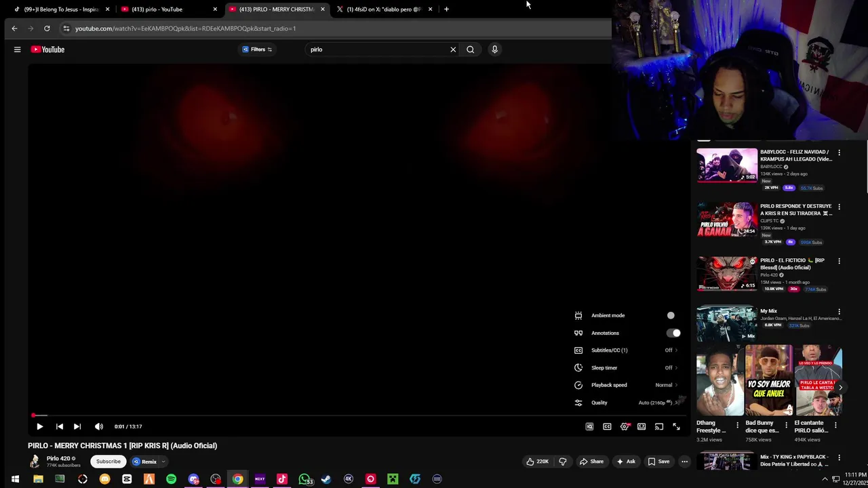Open TikTok from taskbar

(x=282, y=479)
